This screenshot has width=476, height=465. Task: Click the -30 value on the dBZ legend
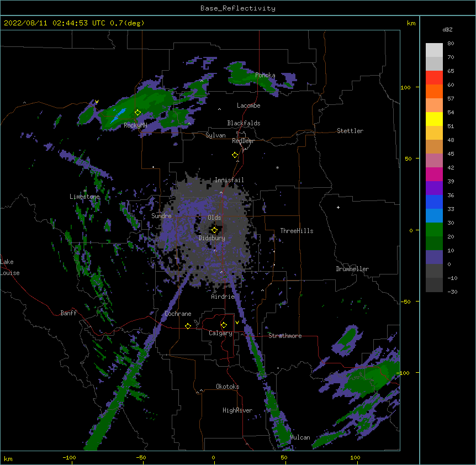452,292
